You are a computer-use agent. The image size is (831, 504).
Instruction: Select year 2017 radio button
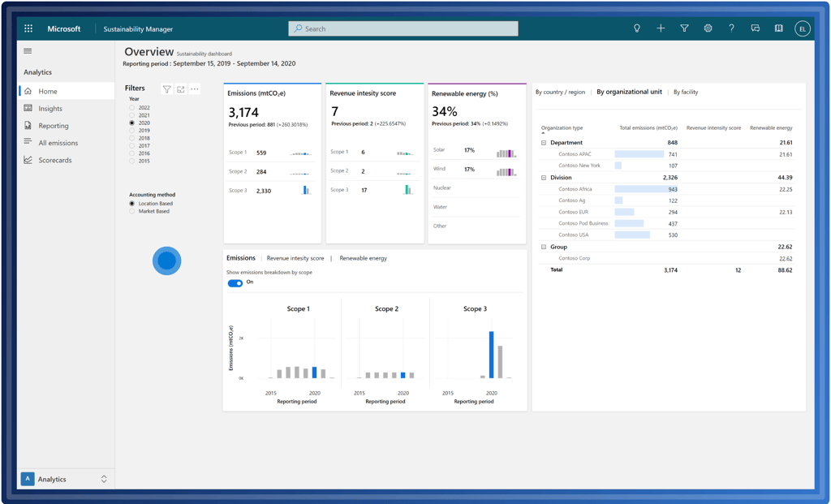coord(132,146)
